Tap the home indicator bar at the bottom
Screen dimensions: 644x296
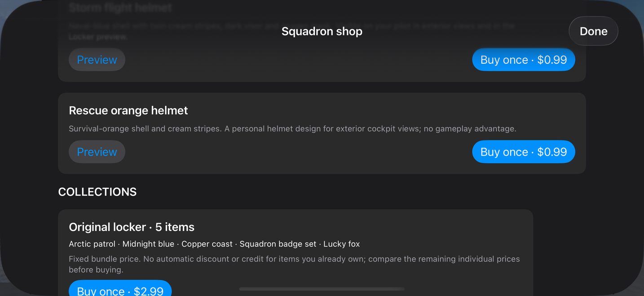[322, 289]
